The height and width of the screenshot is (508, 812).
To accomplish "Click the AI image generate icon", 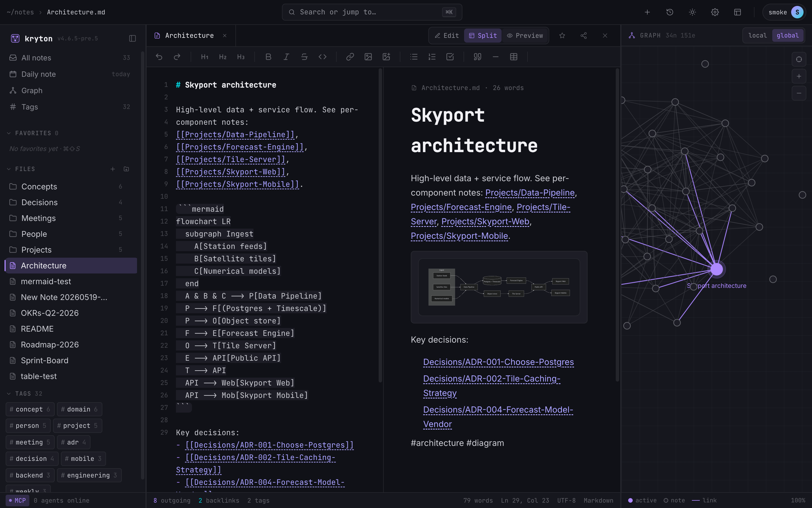I will point(386,57).
